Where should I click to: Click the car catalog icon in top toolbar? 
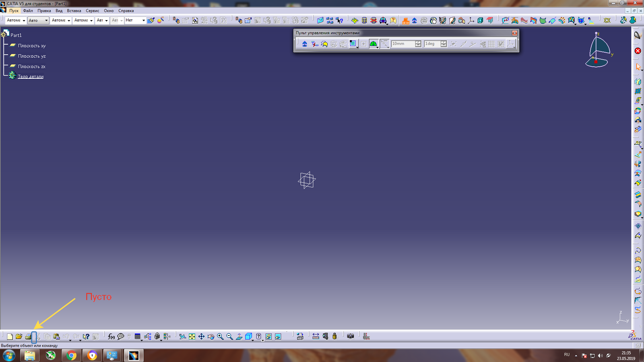pos(383,20)
